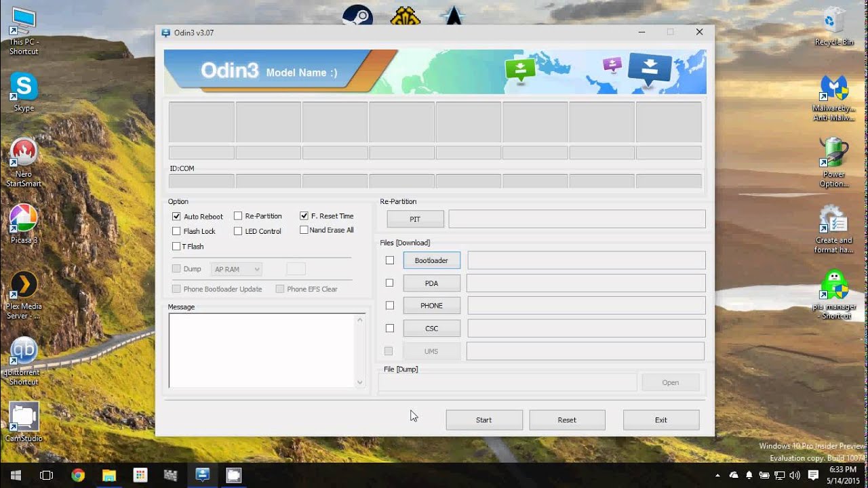
Task: Click the PIT file button
Action: [415, 219]
